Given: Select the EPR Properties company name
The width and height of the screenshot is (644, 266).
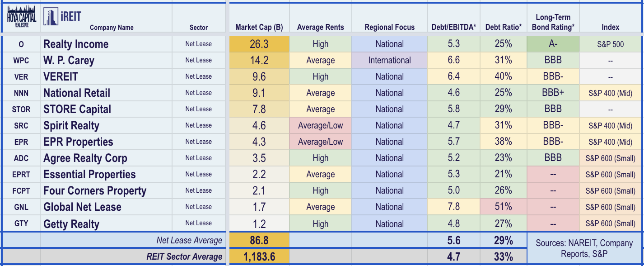Looking at the screenshot, I should click(x=78, y=142).
